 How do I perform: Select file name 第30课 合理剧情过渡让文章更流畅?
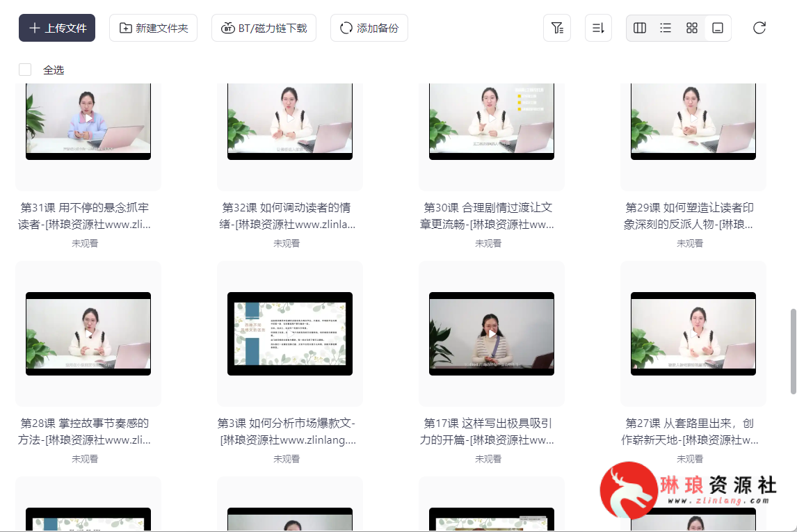coord(488,216)
